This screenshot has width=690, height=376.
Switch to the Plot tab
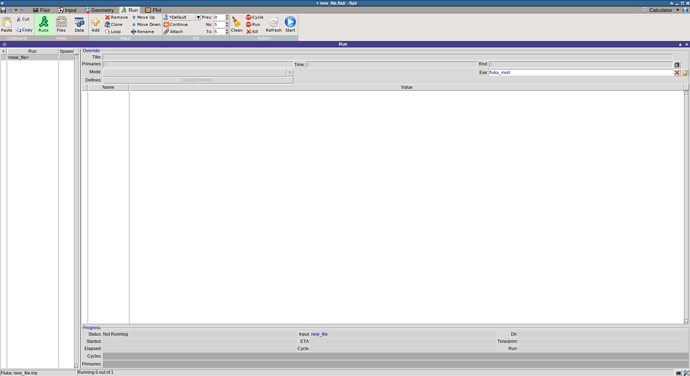[x=154, y=10]
